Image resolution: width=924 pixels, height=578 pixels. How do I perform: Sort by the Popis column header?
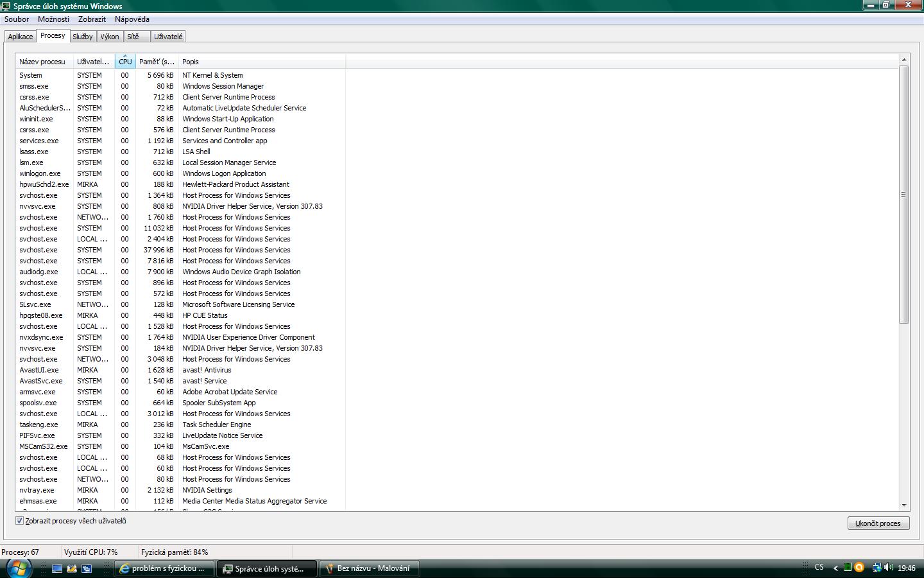click(x=262, y=62)
